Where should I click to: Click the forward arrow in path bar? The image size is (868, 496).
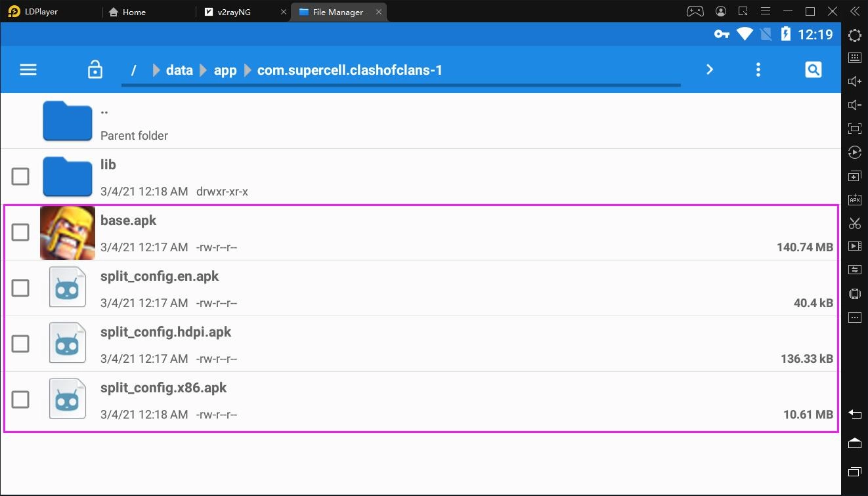click(709, 69)
